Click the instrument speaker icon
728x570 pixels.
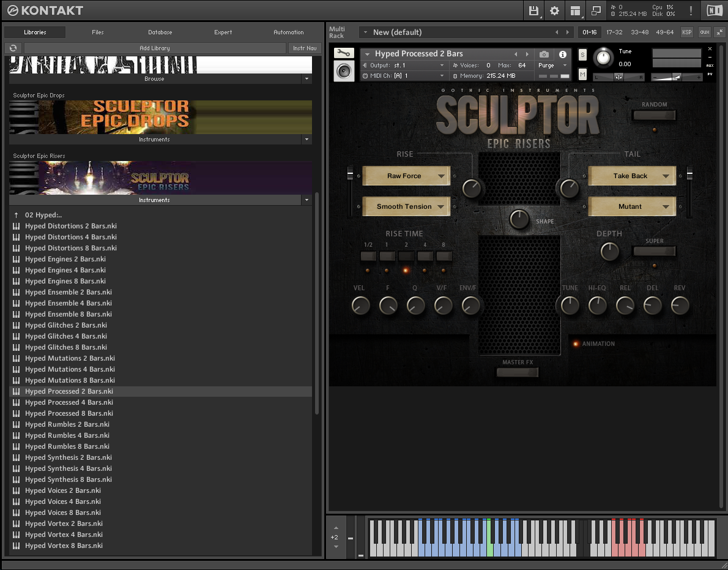(344, 71)
